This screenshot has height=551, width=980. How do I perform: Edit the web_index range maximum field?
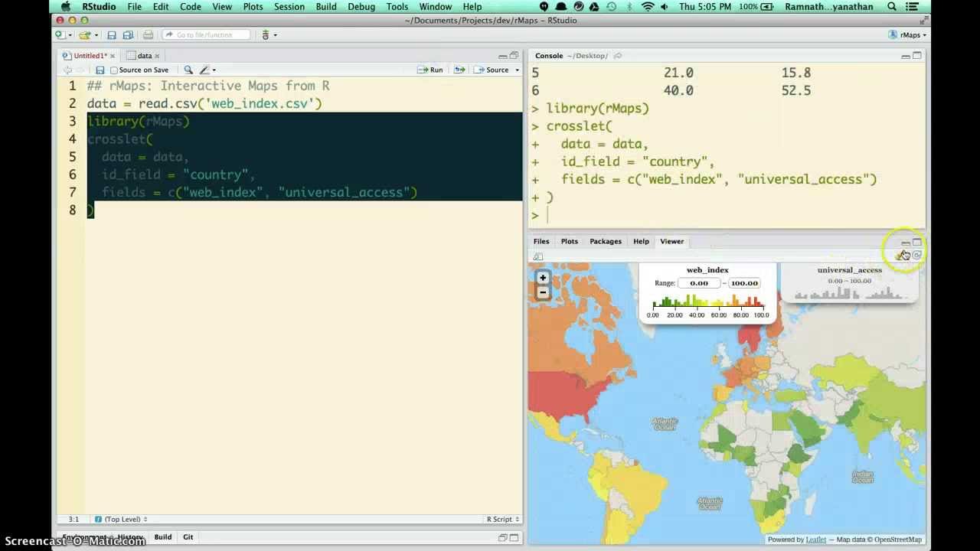click(744, 283)
